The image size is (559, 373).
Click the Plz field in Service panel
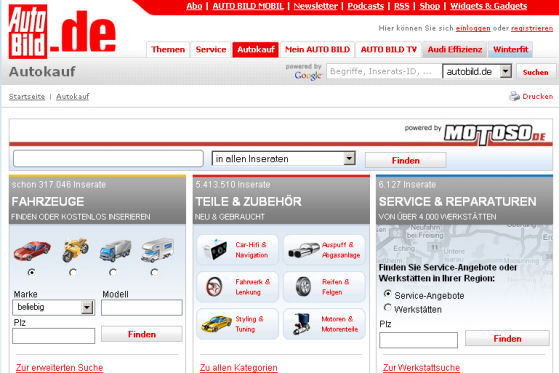(x=419, y=340)
